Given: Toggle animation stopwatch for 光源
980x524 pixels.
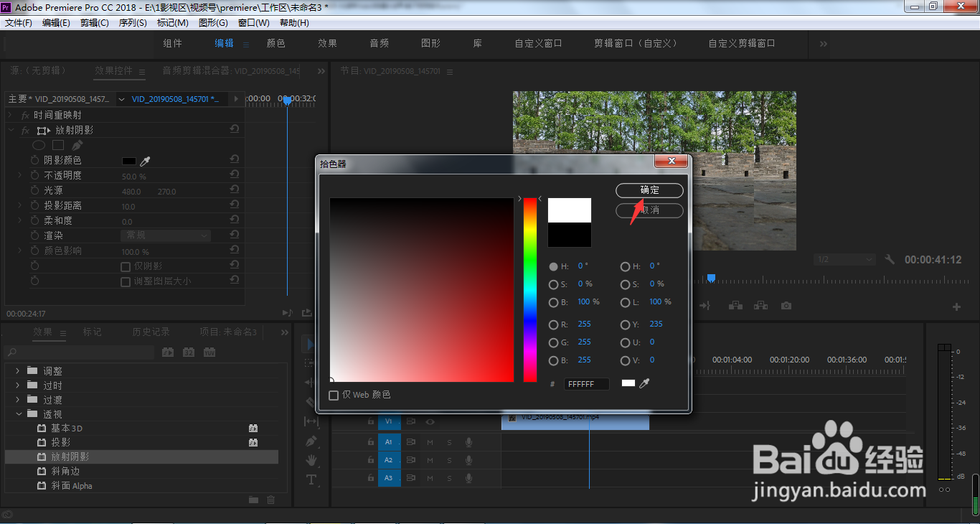Looking at the screenshot, I should point(34,191).
